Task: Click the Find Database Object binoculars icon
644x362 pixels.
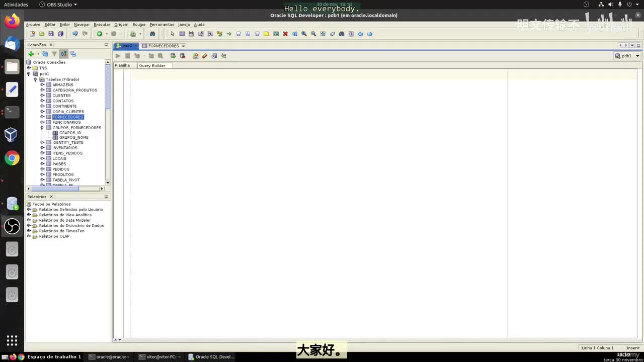Action: point(152,34)
